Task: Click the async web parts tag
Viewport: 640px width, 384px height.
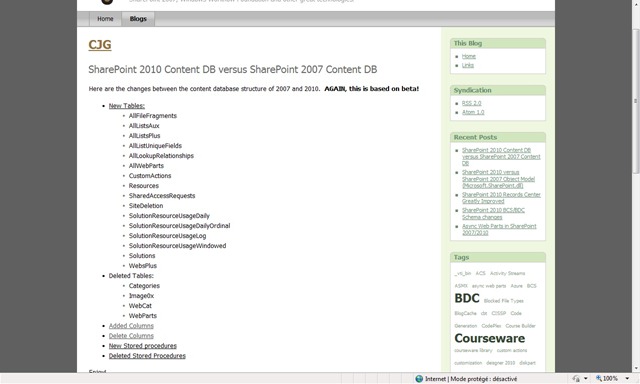Action: [489, 286]
